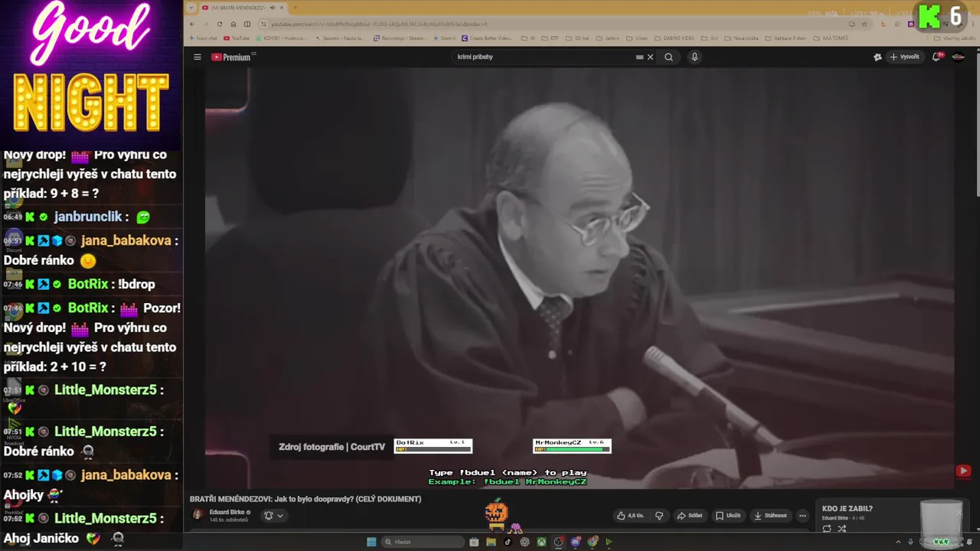This screenshot has width=980, height=551.
Task: Reload the browser page
Action: [220, 24]
